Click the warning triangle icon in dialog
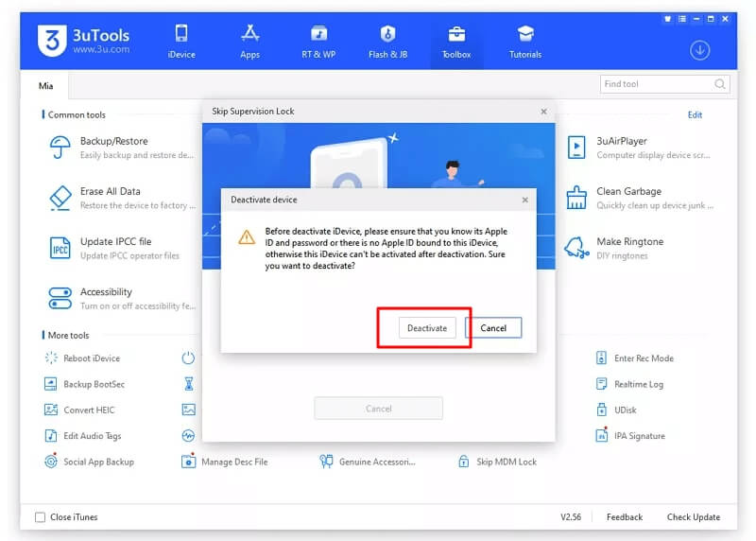 pos(247,237)
